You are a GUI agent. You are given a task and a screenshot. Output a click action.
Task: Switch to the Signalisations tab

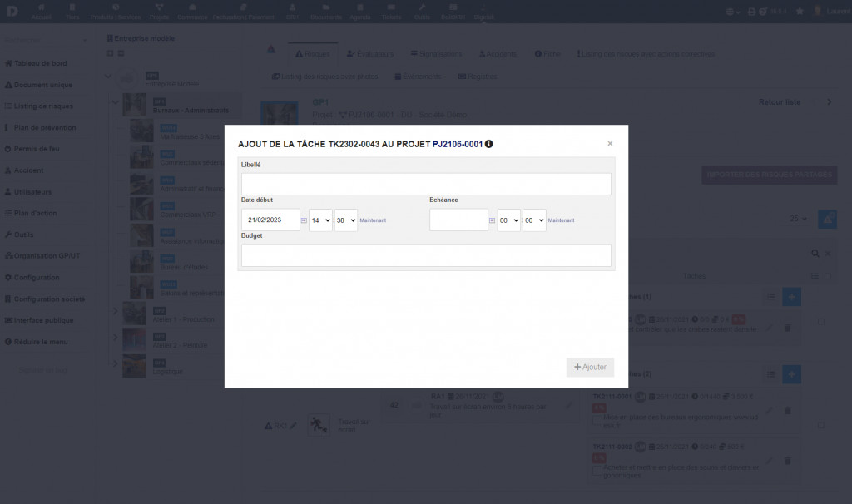(x=436, y=54)
